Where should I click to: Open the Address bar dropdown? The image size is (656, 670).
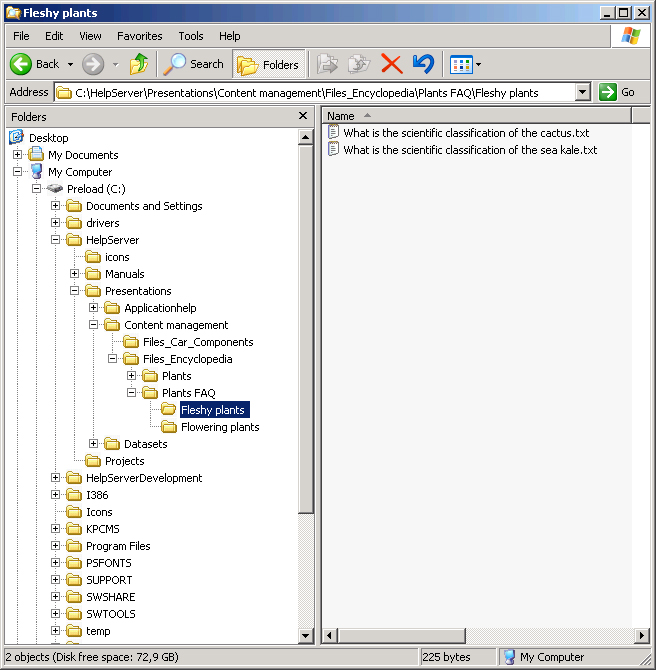[582, 92]
